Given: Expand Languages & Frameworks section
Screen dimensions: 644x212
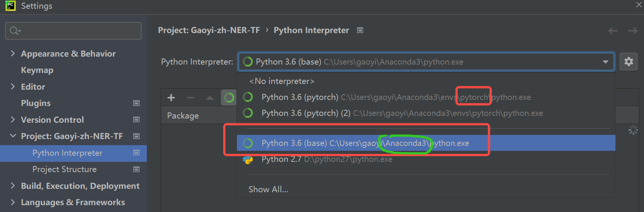Looking at the screenshot, I should (13, 202).
